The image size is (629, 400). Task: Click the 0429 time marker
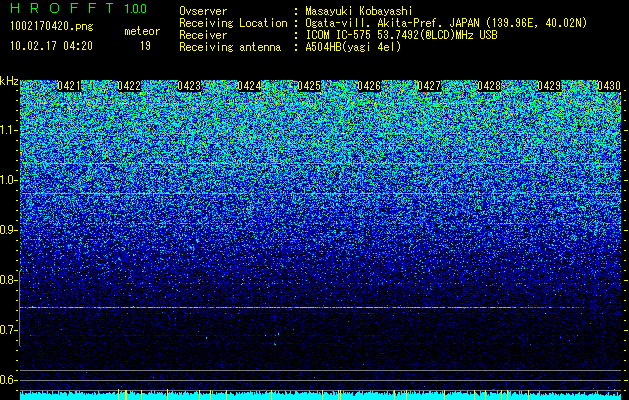(x=549, y=86)
